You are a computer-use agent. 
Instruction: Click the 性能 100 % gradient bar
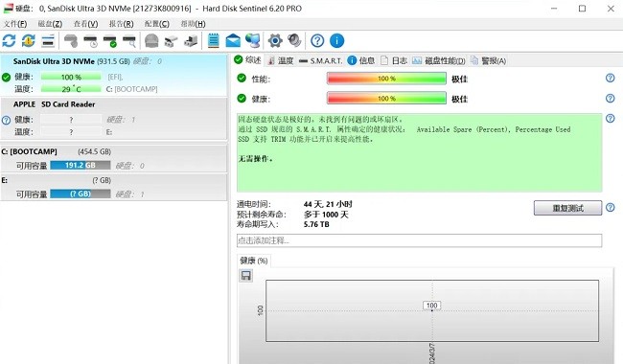coord(386,79)
